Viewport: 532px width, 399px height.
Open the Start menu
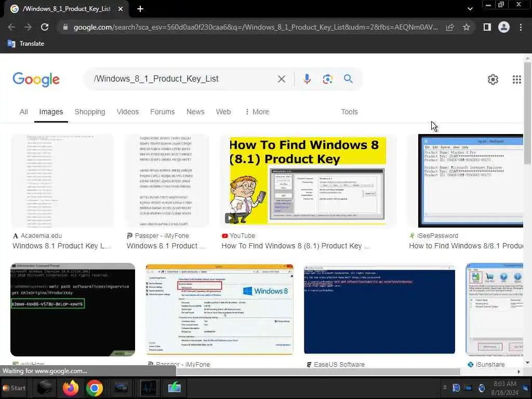pyautogui.click(x=14, y=388)
